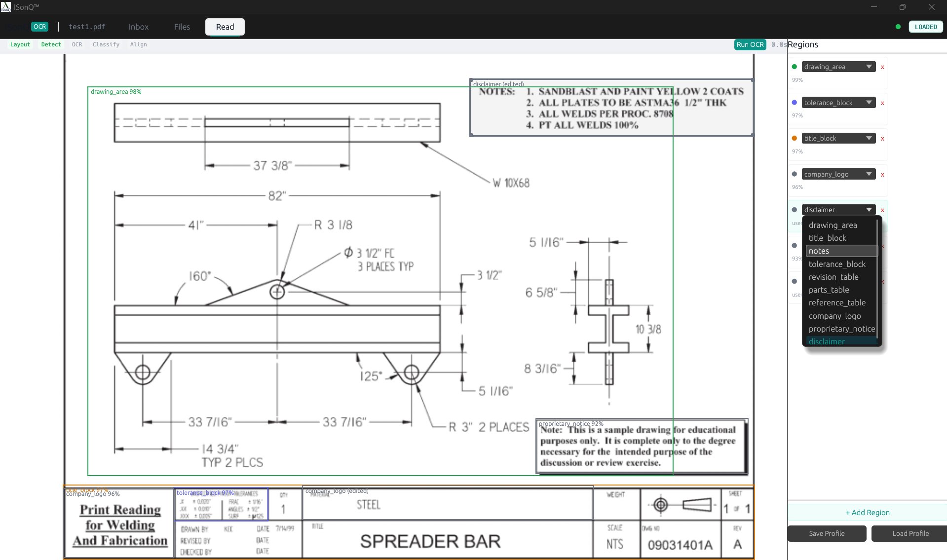947x560 pixels.
Task: Switch to the Inbox tab
Action: [x=138, y=27]
